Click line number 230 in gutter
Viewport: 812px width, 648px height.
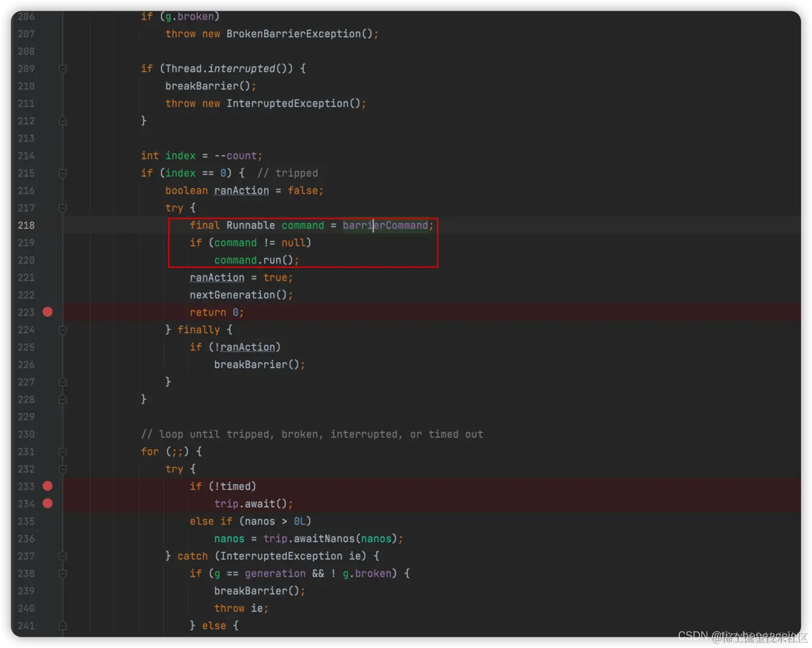[x=26, y=434]
